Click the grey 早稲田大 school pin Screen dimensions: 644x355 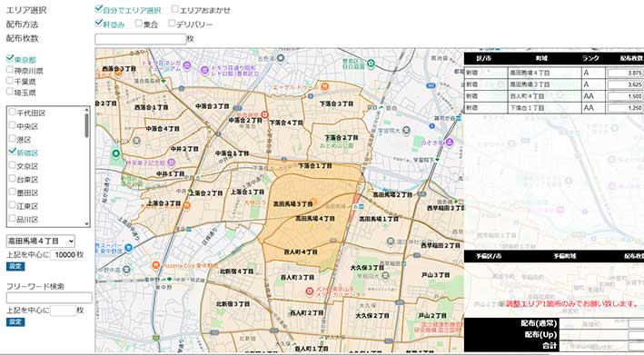[x=385, y=275]
